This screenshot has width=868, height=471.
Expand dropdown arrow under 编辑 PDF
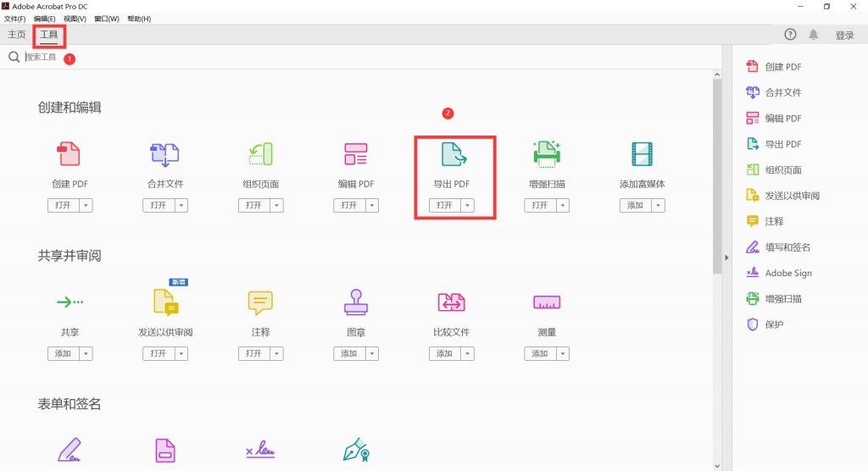pos(372,205)
